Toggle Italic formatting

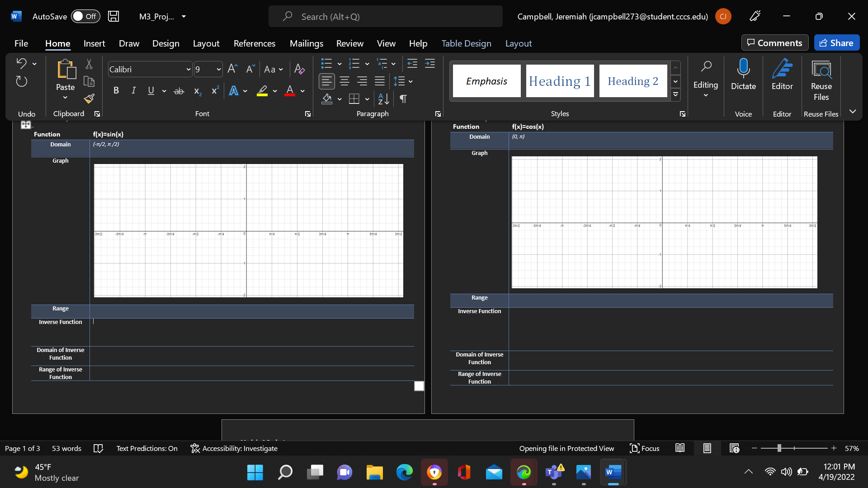[x=133, y=91]
